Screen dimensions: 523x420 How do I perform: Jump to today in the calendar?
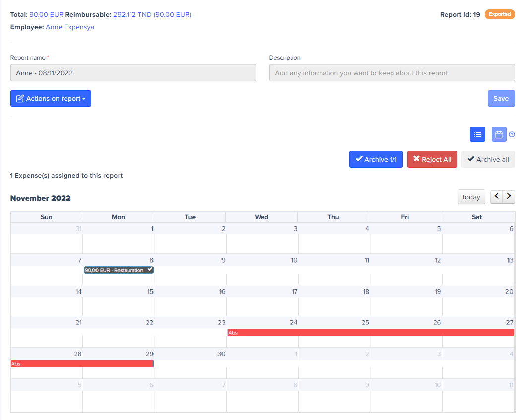[x=471, y=197]
